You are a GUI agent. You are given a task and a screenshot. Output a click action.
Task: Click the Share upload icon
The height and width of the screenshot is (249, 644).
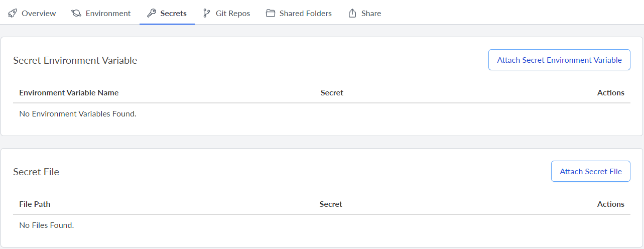tap(352, 14)
